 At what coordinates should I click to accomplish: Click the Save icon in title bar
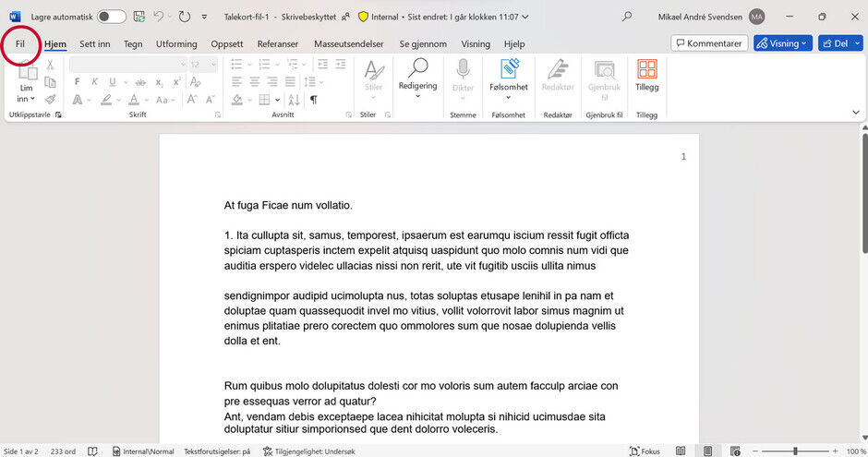[x=139, y=17]
